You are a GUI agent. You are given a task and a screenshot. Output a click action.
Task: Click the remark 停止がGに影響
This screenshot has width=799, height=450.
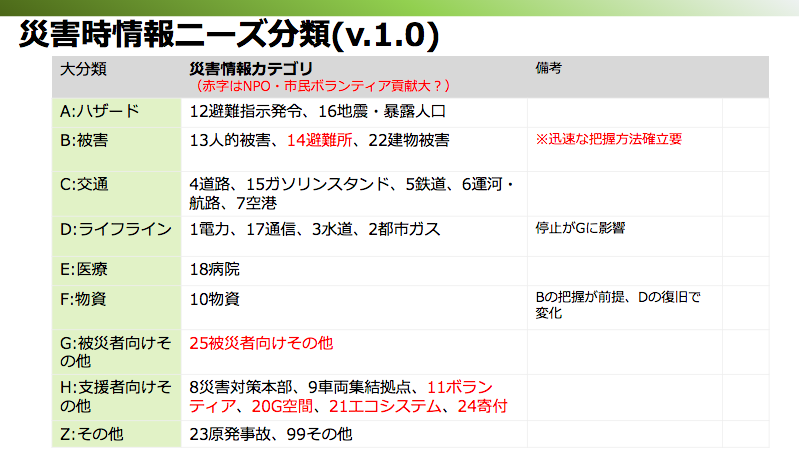pyautogui.click(x=580, y=228)
